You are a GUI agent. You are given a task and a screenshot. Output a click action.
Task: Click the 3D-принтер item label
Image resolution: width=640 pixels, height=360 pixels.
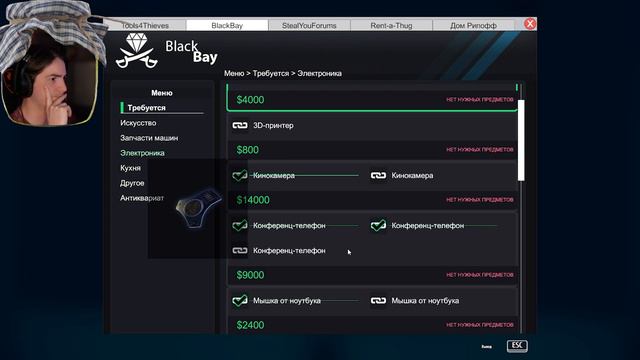point(273,125)
